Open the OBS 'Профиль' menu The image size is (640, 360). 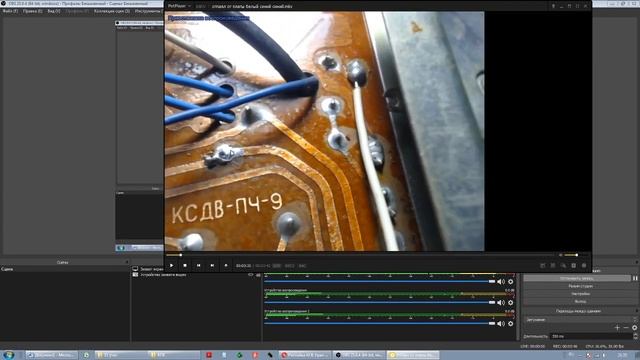point(77,11)
